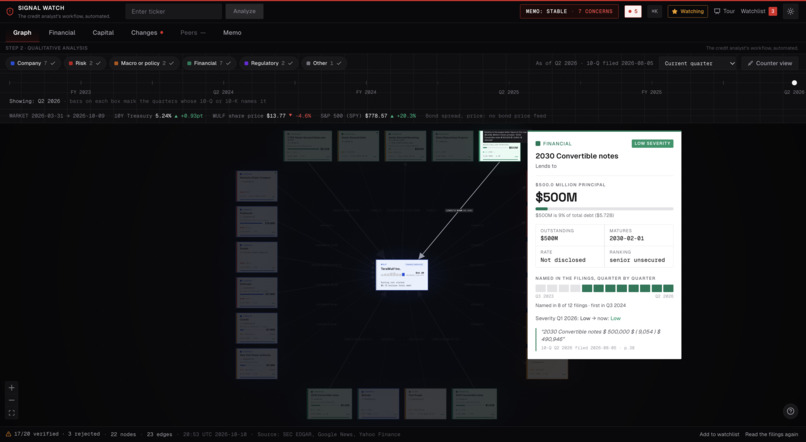Zoom in the graph with plus icon
The width and height of the screenshot is (806, 442).
11,388
